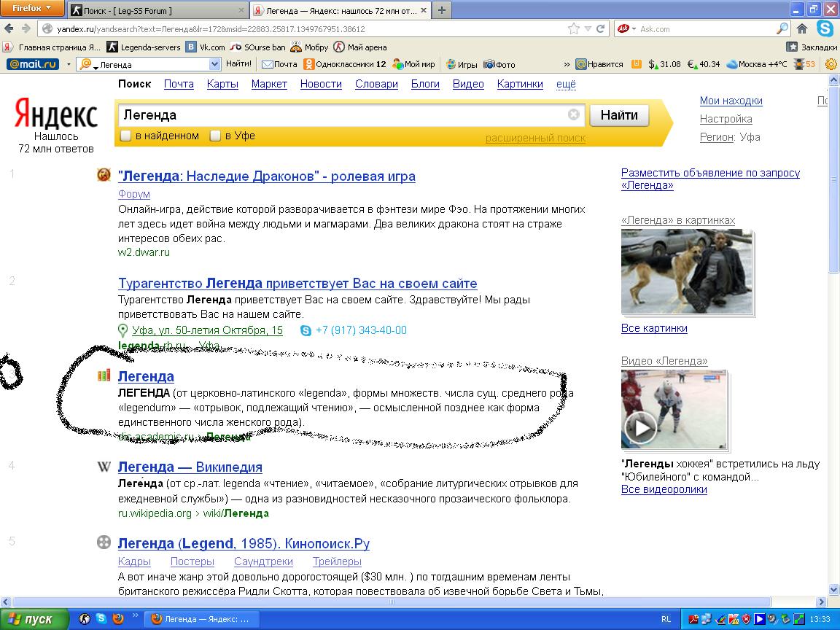Launch Counter-Strike icon in quick launch
The height and width of the screenshot is (630, 840).
pos(85,619)
